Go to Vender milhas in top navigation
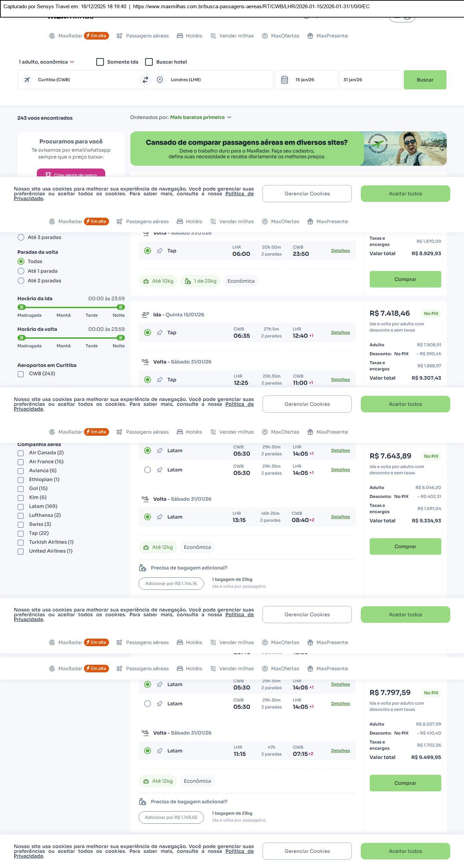 click(x=232, y=36)
